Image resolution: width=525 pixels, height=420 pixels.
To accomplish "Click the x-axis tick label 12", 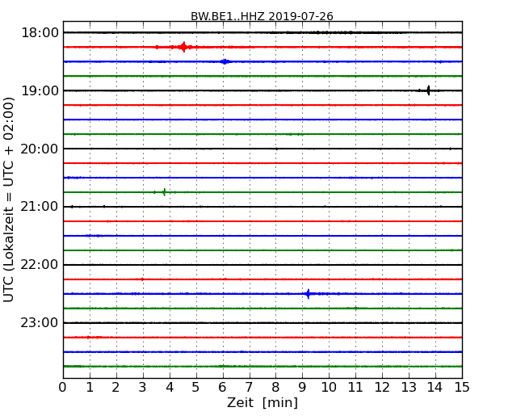I will click(382, 388).
